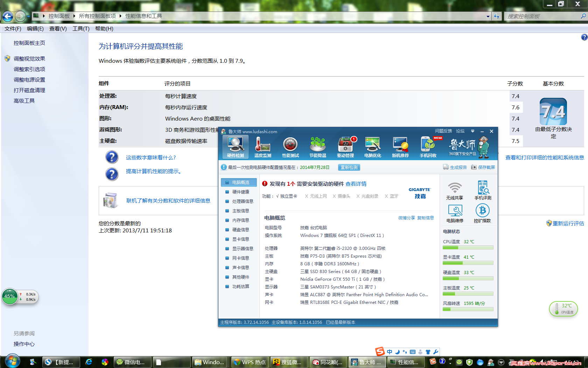Open 温度监测 temperature monitor icon
The image size is (588, 368).
pyautogui.click(x=262, y=147)
